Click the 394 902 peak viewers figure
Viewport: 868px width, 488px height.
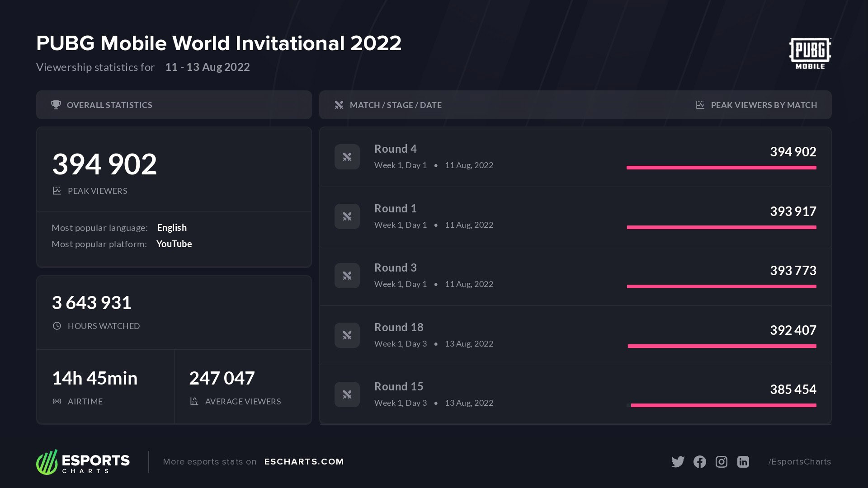coord(104,164)
